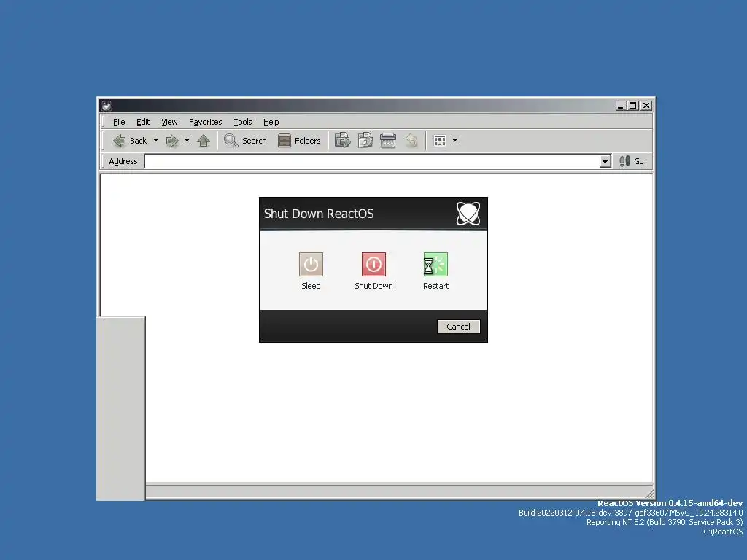747x560 pixels.
Task: Open the Address bar dropdown list
Action: [605, 161]
